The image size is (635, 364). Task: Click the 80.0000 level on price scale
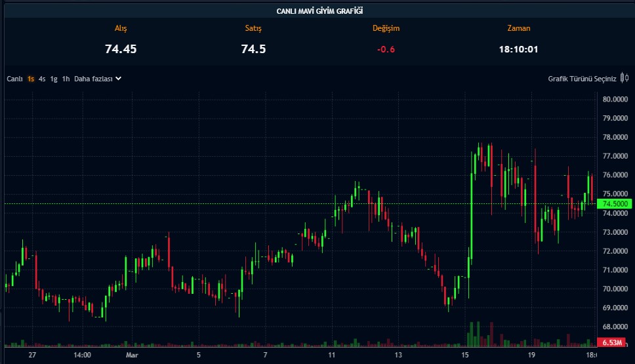tap(615, 100)
